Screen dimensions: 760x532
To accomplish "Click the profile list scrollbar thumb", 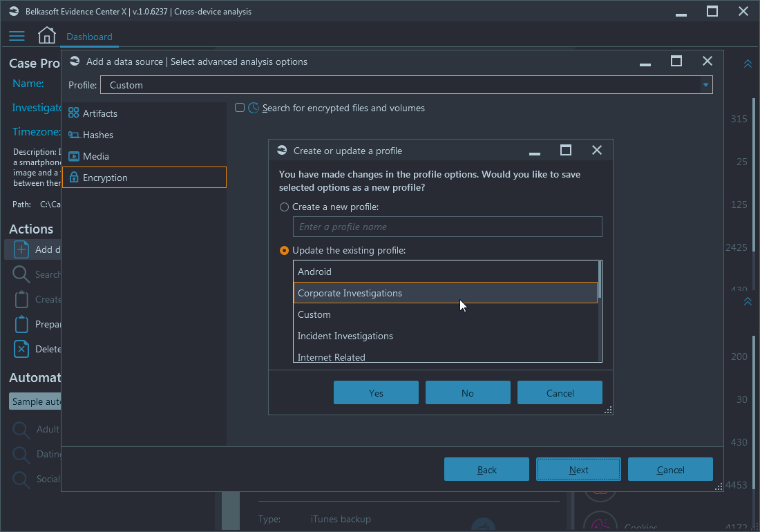I will coord(600,280).
